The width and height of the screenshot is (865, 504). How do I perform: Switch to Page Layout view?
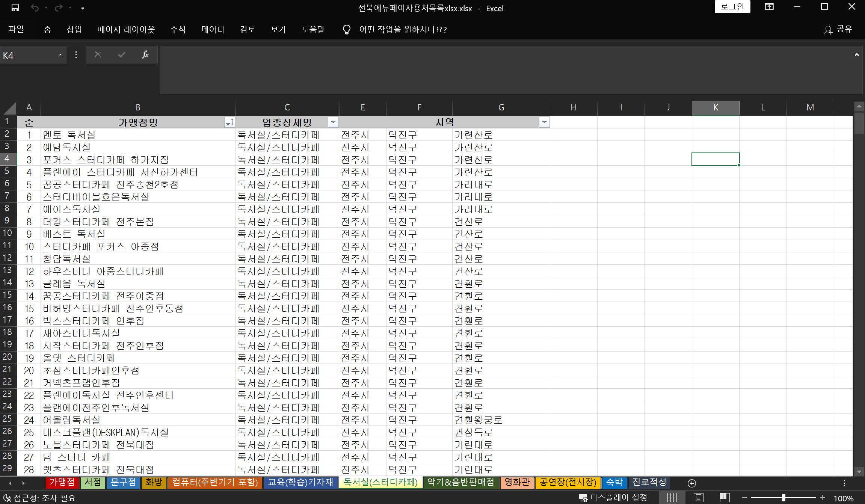pyautogui.click(x=698, y=498)
